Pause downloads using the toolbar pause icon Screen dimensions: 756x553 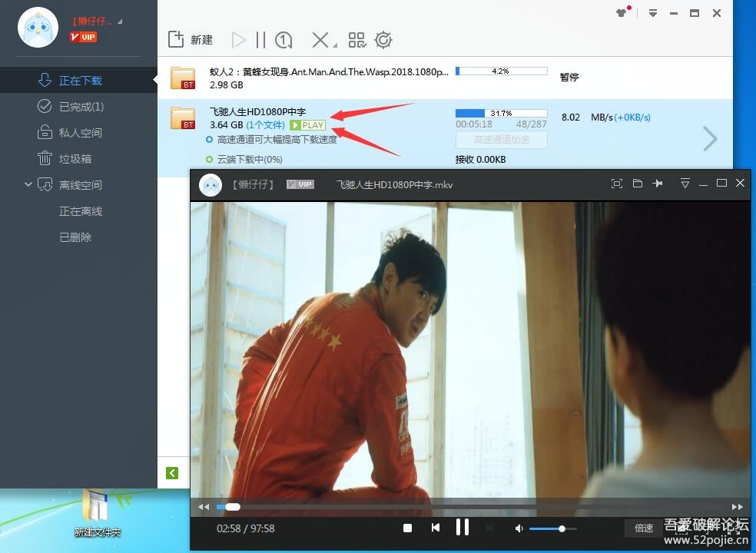pyautogui.click(x=261, y=40)
